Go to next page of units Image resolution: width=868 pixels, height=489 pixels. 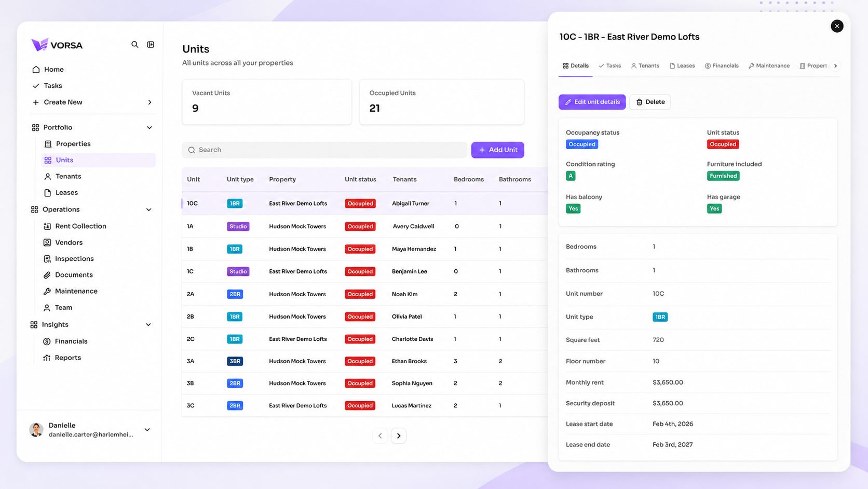coord(399,436)
